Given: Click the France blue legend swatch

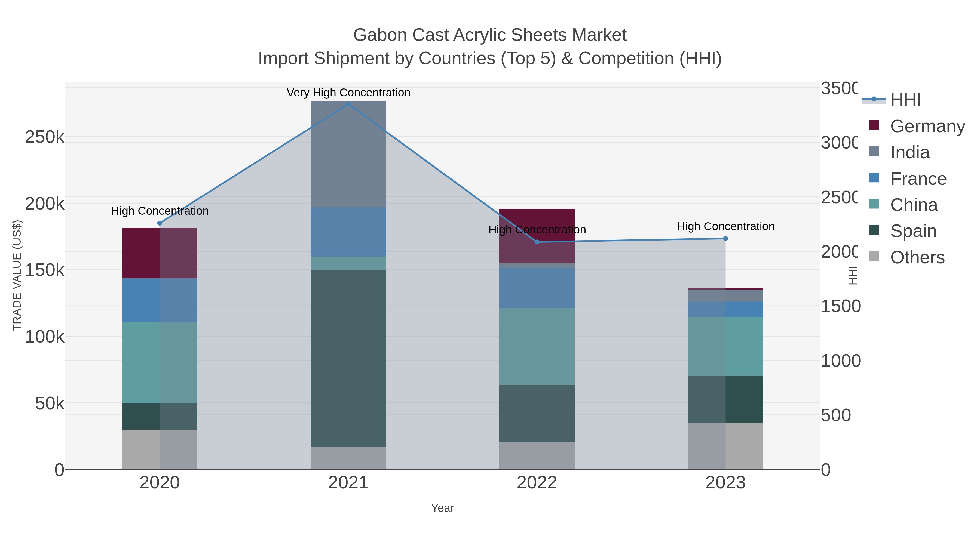Looking at the screenshot, I should [x=874, y=178].
